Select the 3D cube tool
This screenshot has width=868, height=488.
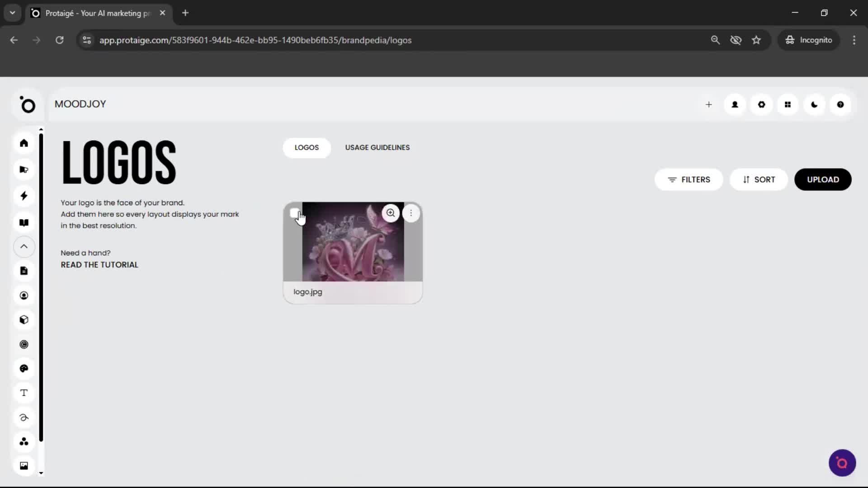[24, 320]
